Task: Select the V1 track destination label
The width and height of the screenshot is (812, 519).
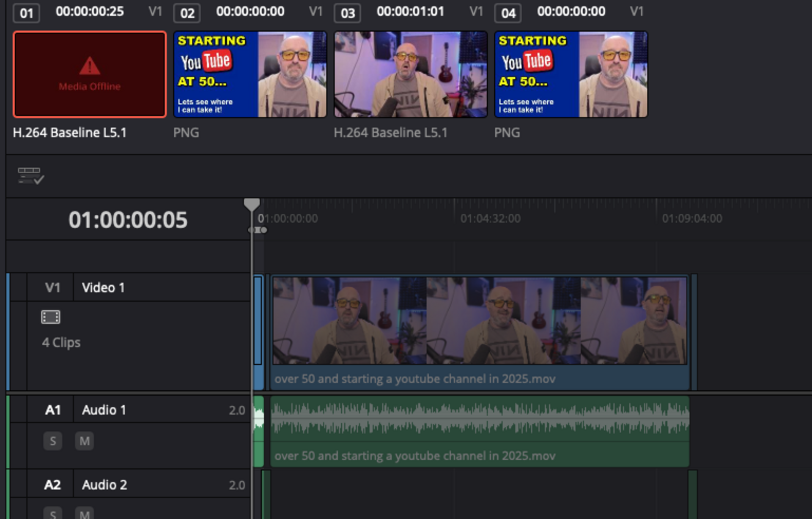Action: pyautogui.click(x=52, y=288)
